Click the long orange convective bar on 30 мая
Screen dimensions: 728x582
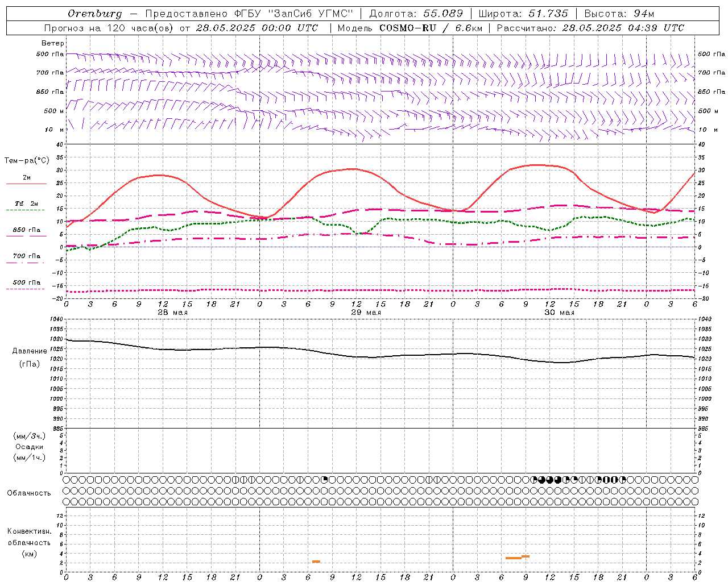tap(514, 558)
